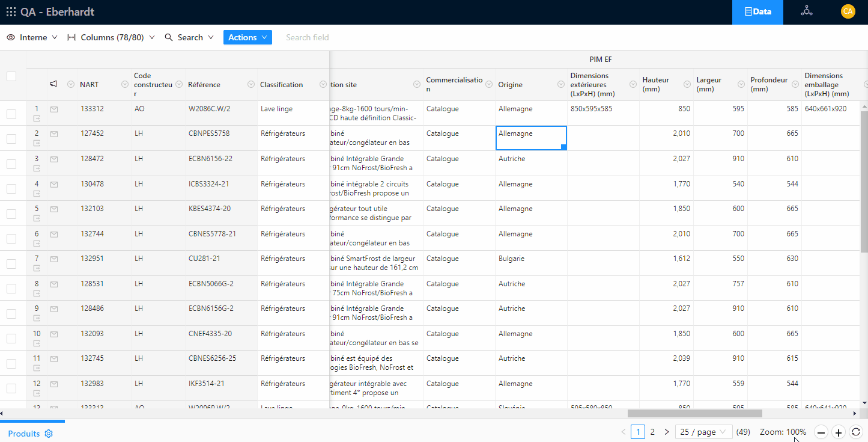Open the 25 / page size selector
868x442 pixels.
703,432
